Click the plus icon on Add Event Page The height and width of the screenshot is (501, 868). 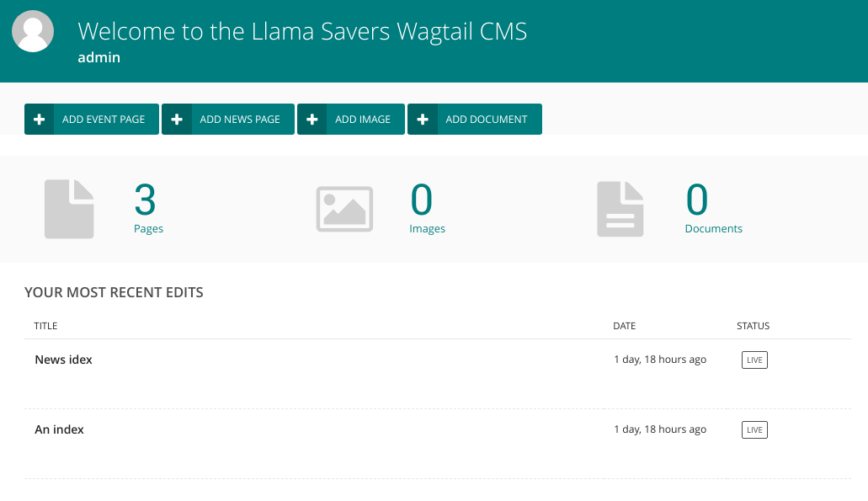pos(39,119)
